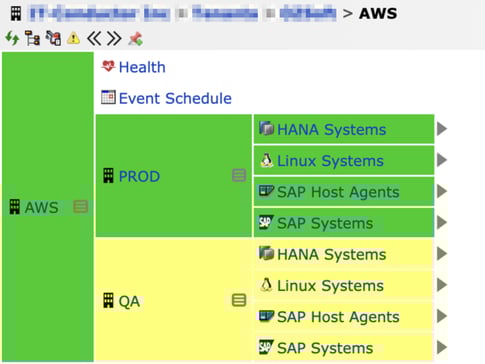485x364 pixels.
Task: Expand the QA SAP Systems arrow
Action: pyautogui.click(x=442, y=347)
